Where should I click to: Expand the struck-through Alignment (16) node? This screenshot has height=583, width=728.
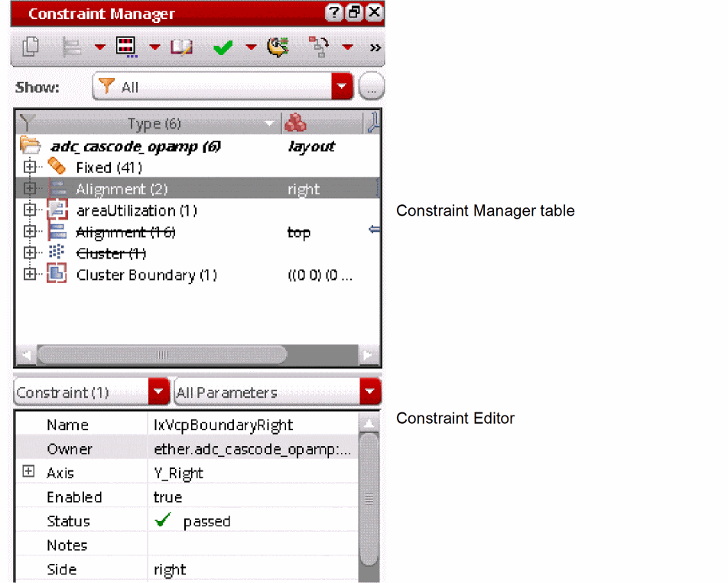point(30,231)
